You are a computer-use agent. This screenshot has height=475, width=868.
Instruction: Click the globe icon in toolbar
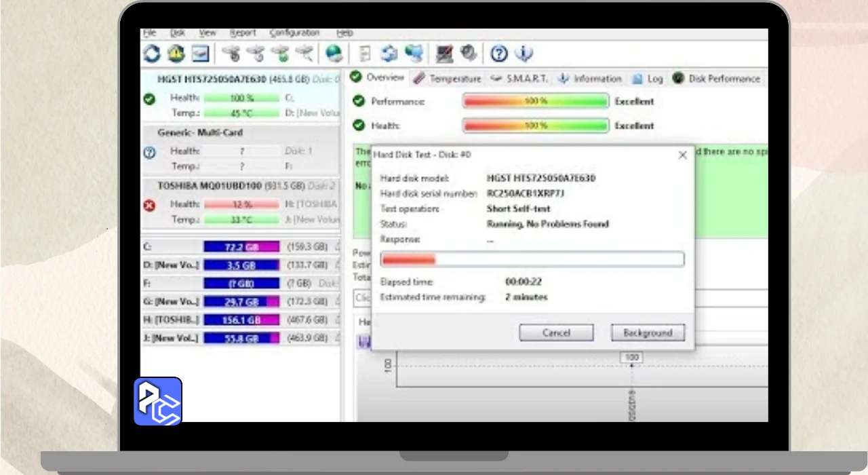334,53
